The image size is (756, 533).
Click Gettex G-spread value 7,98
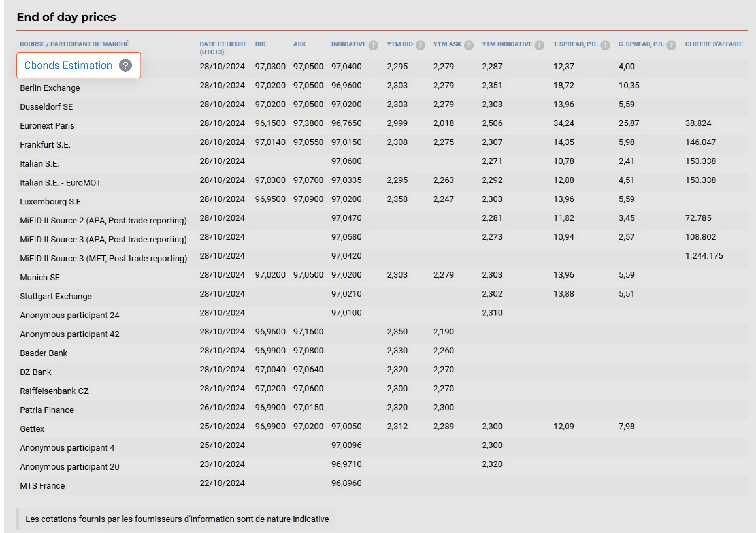[626, 426]
